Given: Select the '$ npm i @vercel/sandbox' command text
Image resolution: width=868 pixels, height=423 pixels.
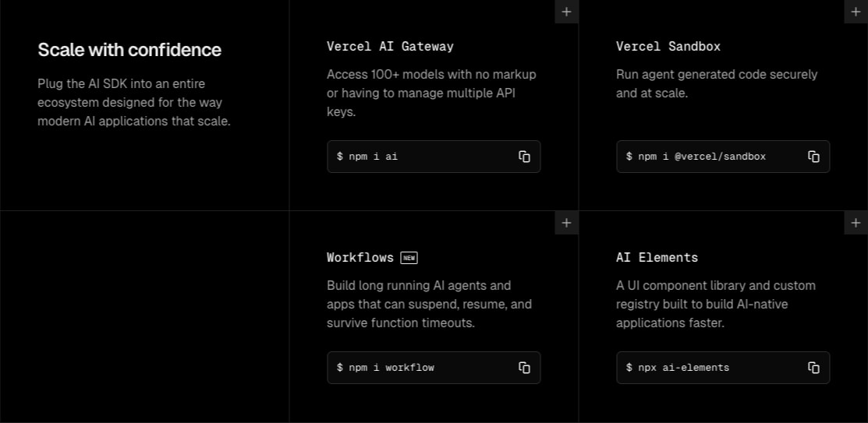Looking at the screenshot, I should [x=696, y=157].
